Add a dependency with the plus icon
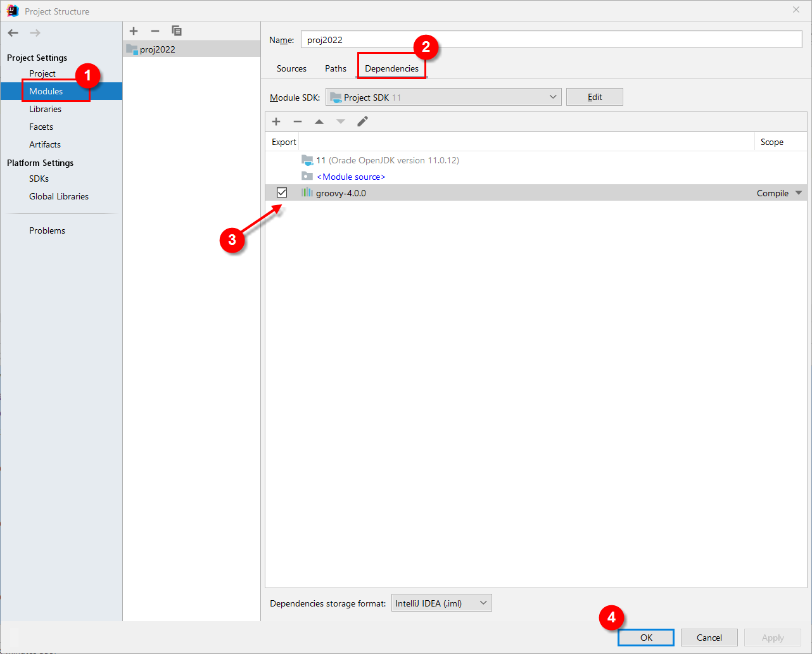The width and height of the screenshot is (812, 654). [x=276, y=122]
